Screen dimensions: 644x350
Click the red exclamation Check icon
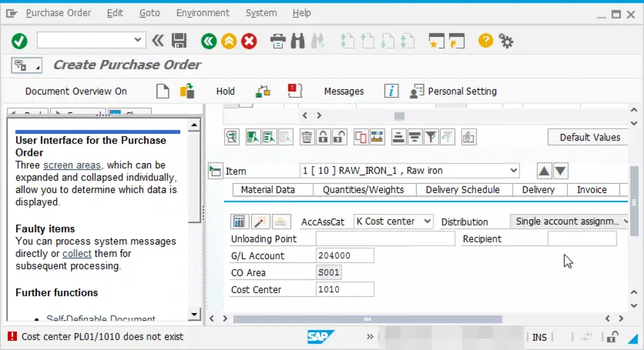[295, 91]
